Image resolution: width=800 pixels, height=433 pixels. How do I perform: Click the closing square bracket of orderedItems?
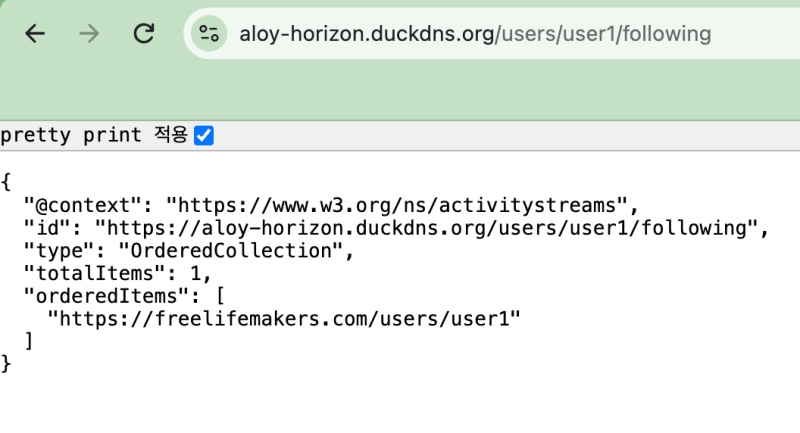[x=29, y=341]
